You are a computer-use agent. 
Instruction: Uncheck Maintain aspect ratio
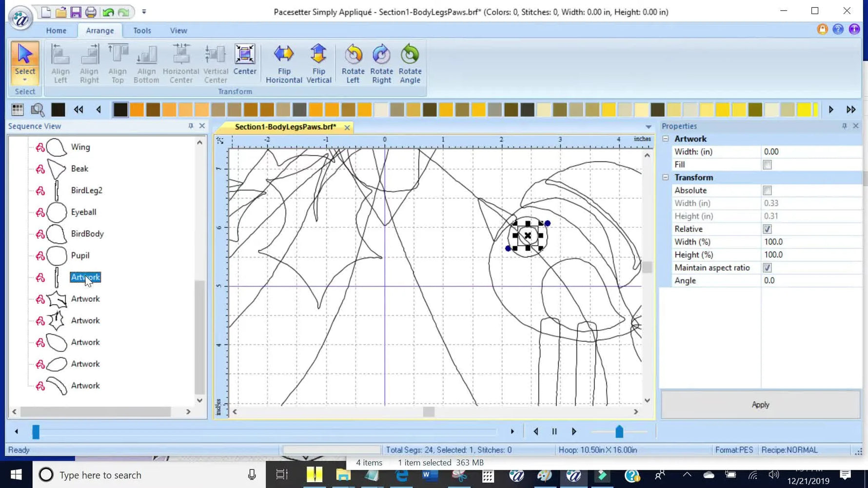click(x=767, y=267)
